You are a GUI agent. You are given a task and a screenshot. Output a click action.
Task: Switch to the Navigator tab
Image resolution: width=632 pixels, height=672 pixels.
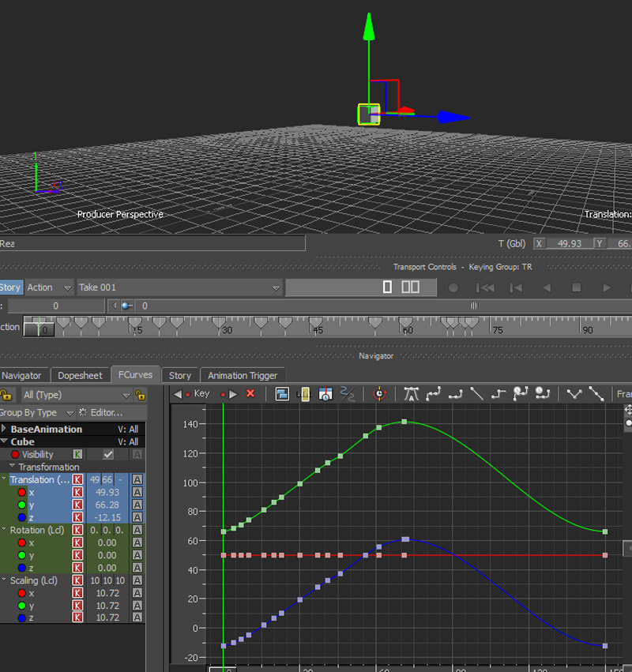22,375
